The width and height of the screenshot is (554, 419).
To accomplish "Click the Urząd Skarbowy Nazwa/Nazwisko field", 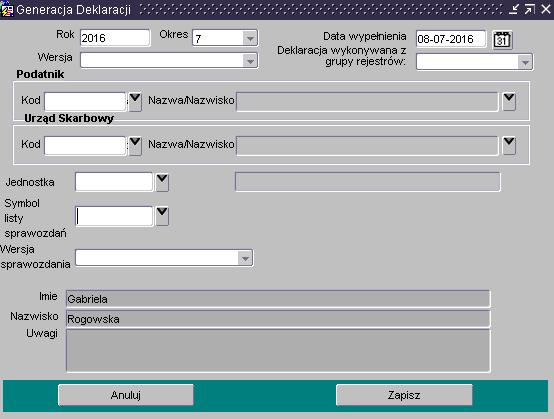I will pyautogui.click(x=367, y=146).
